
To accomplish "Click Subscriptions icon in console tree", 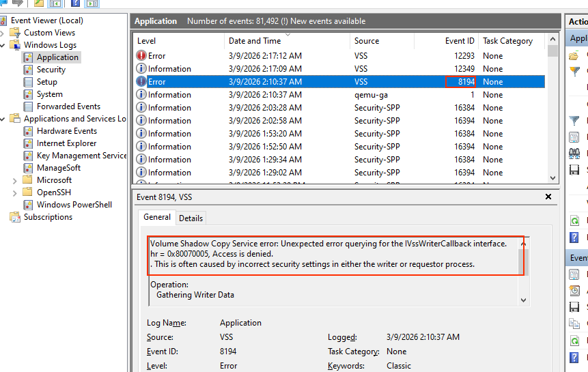I will click(15, 217).
